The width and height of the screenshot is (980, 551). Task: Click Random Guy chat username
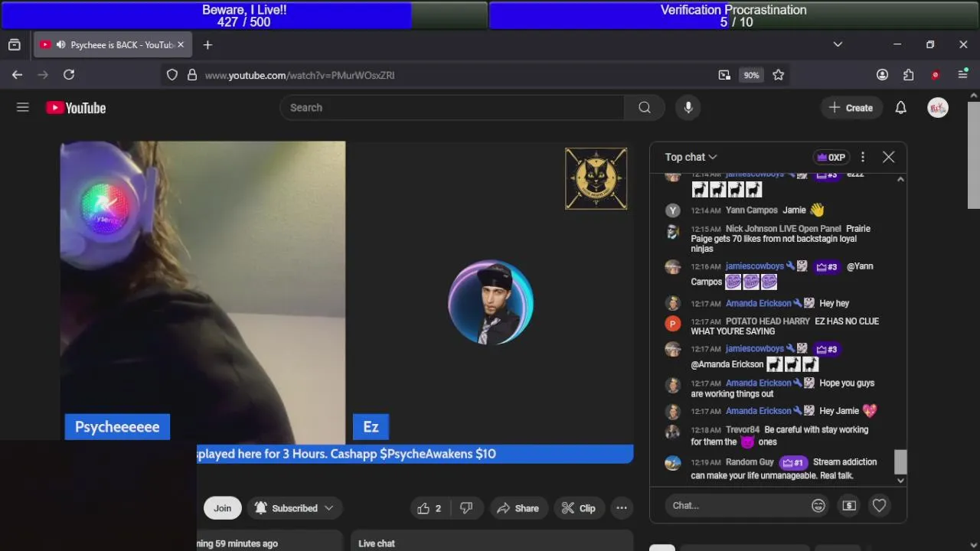750,462
